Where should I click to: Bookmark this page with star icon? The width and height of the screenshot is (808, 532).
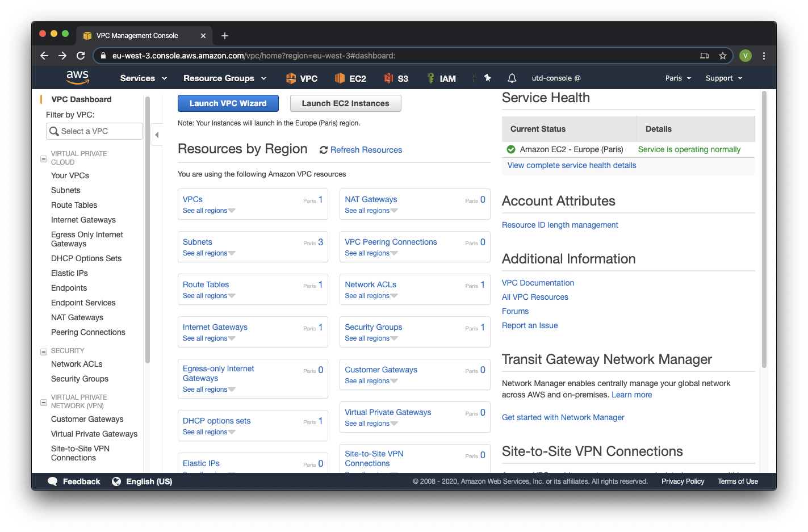click(x=723, y=56)
